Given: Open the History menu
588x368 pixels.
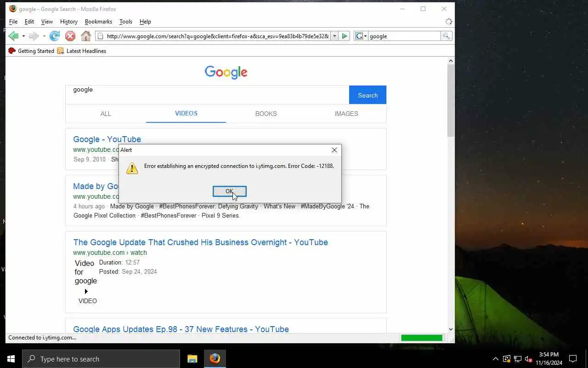Looking at the screenshot, I should pyautogui.click(x=69, y=22).
